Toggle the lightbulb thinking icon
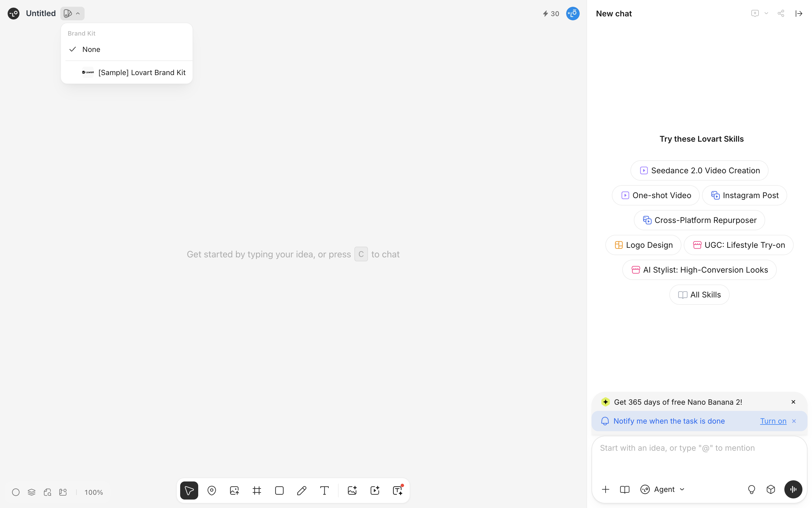The image size is (812, 508). point(752,489)
